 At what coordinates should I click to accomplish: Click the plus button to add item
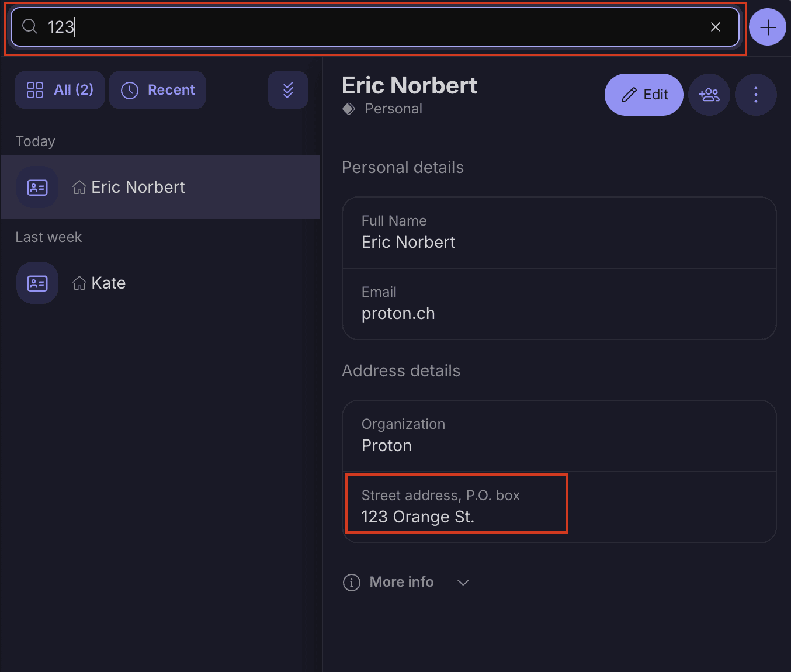[767, 27]
